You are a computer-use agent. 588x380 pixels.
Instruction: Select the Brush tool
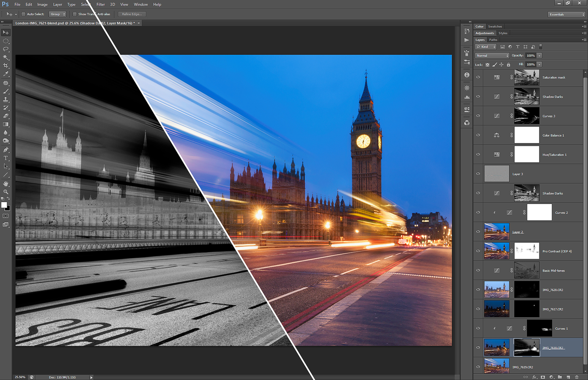[6, 91]
